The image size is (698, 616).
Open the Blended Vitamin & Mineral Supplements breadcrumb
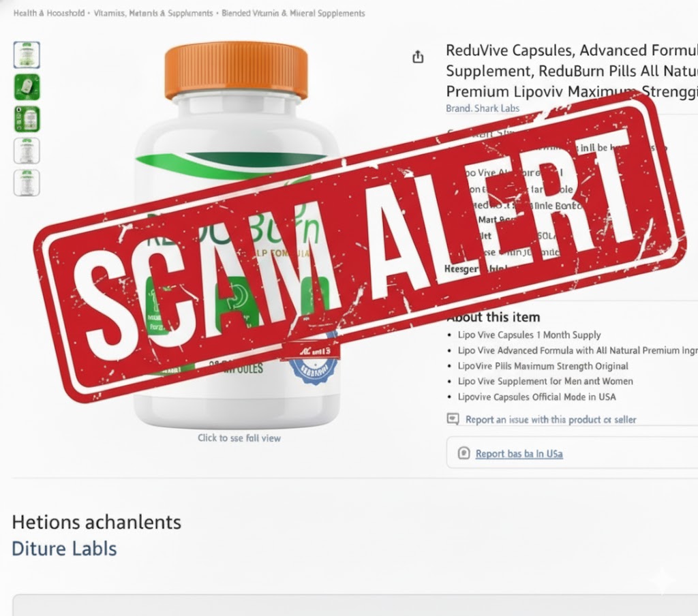coord(293,14)
